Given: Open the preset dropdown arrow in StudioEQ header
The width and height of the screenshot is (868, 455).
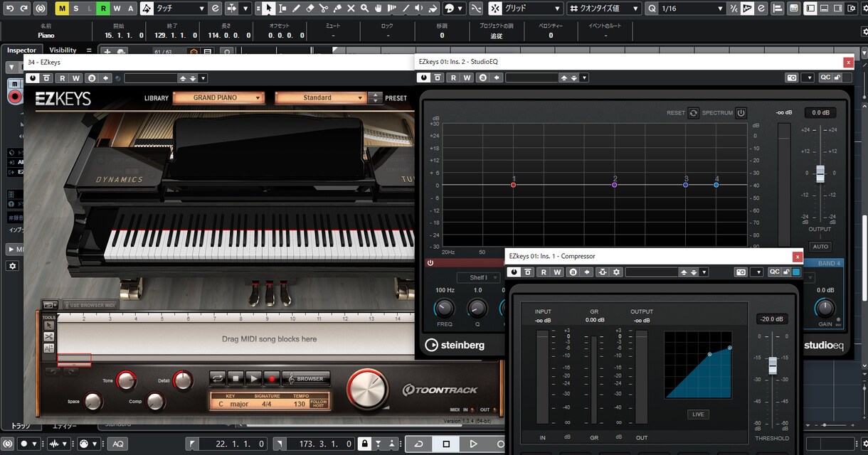Looking at the screenshot, I should [585, 77].
